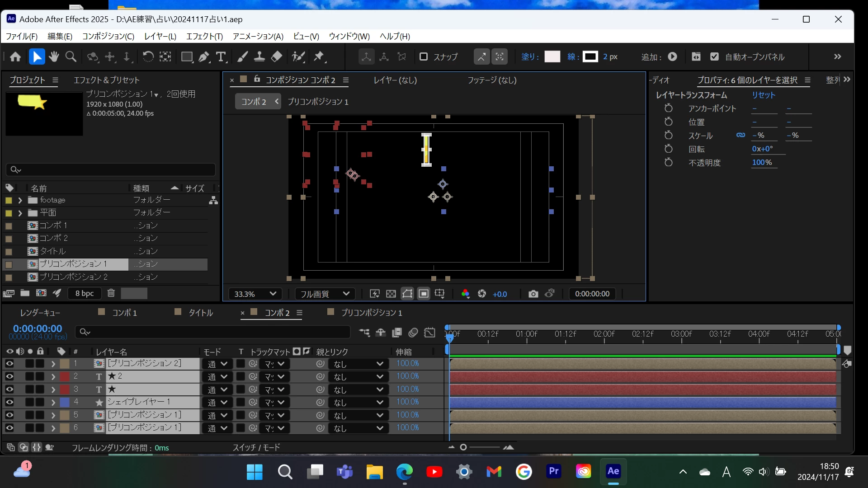Select the Zoom magnifier tool
The width and height of the screenshot is (868, 488).
coord(71,57)
